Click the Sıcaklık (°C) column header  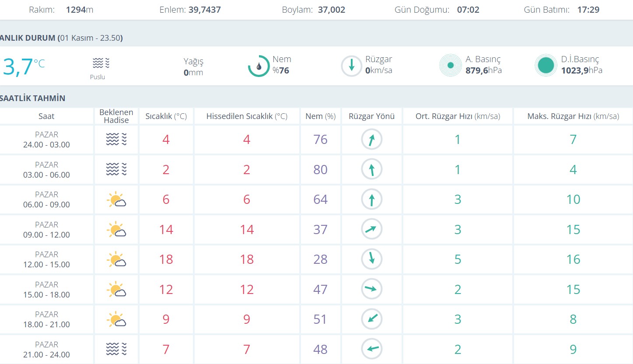(x=166, y=116)
